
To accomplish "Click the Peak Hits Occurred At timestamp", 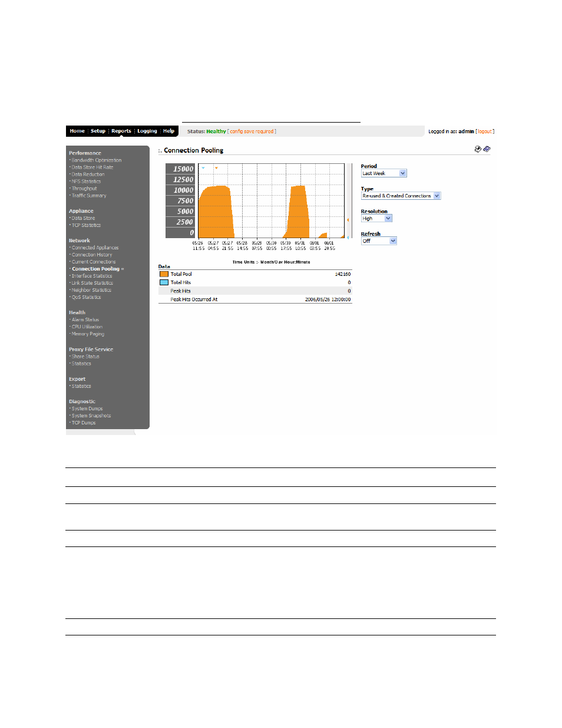I will coord(328,299).
